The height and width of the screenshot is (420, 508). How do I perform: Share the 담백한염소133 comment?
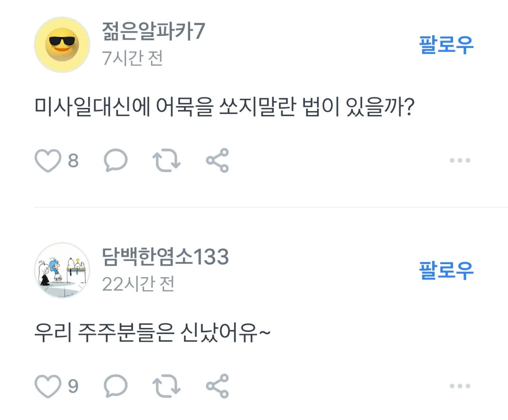click(x=217, y=386)
